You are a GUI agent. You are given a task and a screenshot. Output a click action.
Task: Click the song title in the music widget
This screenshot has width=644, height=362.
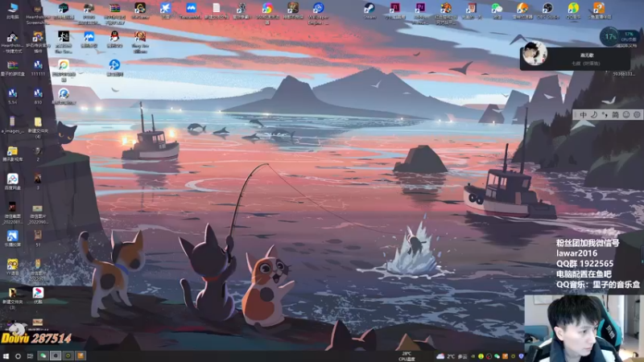point(587,55)
